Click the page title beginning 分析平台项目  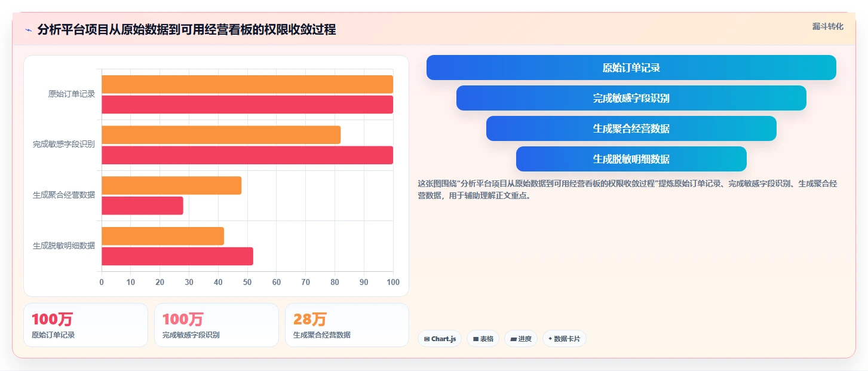click(186, 30)
